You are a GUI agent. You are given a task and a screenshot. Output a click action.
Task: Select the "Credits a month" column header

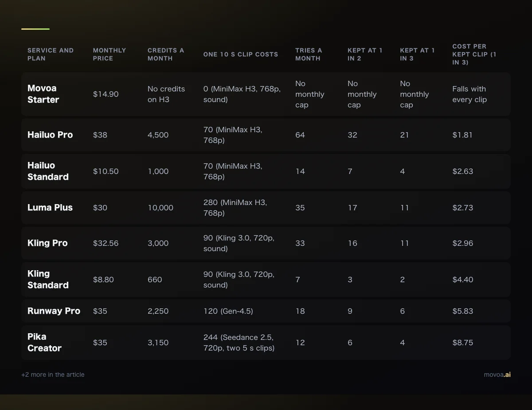pyautogui.click(x=166, y=54)
